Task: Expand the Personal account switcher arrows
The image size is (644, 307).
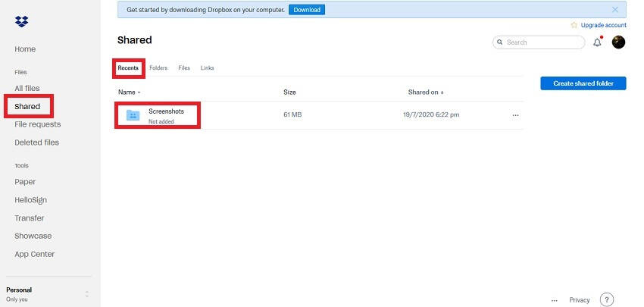Action: (x=86, y=294)
